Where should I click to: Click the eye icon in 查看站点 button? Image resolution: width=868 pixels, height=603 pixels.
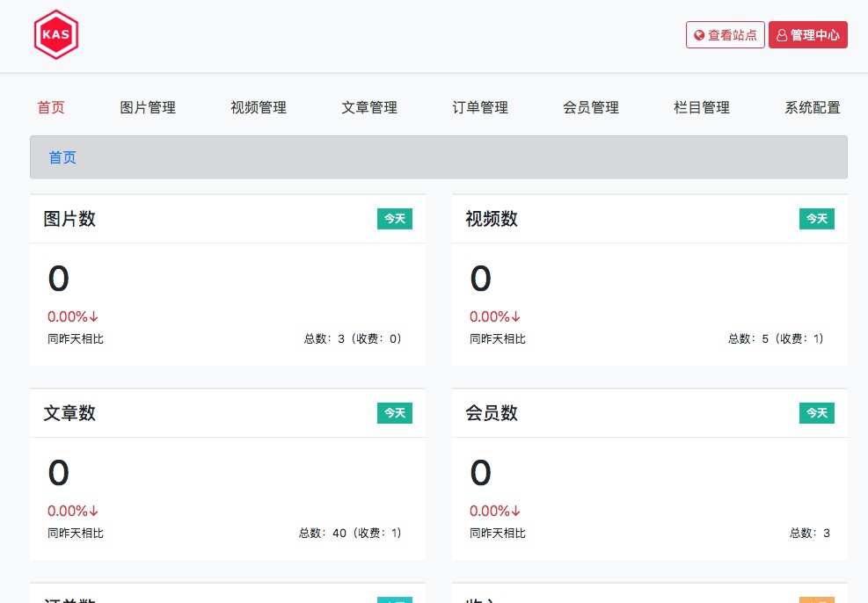tap(699, 34)
